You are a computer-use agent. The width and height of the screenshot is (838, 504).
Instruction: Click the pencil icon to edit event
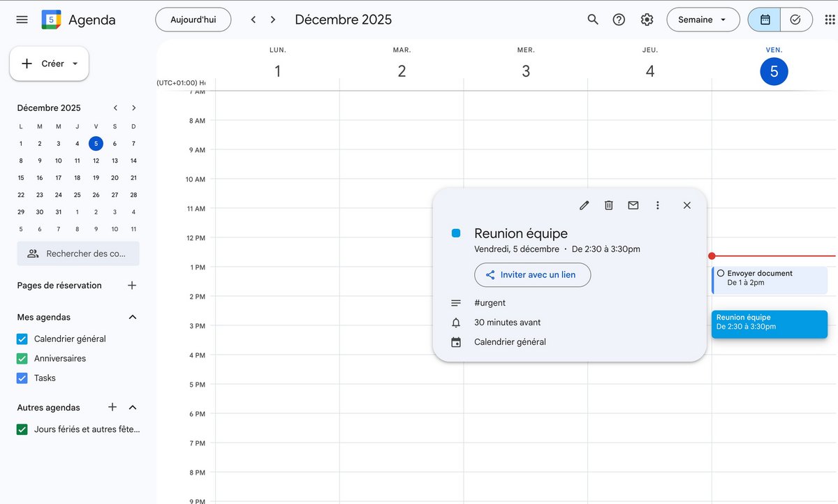pyautogui.click(x=585, y=205)
